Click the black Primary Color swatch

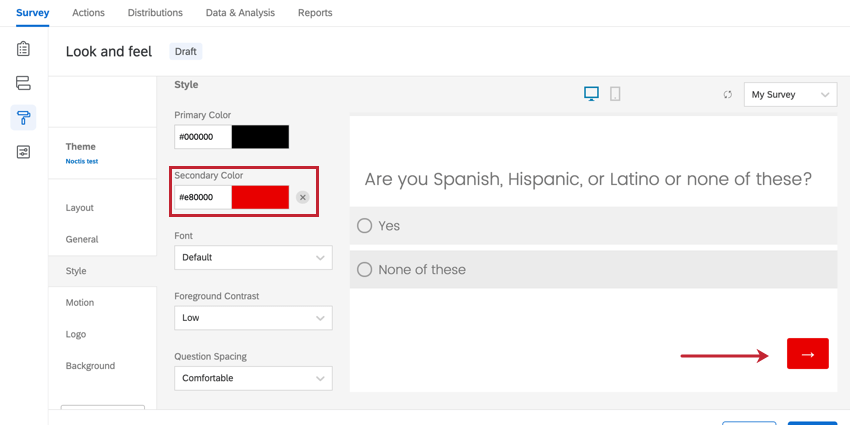click(260, 138)
